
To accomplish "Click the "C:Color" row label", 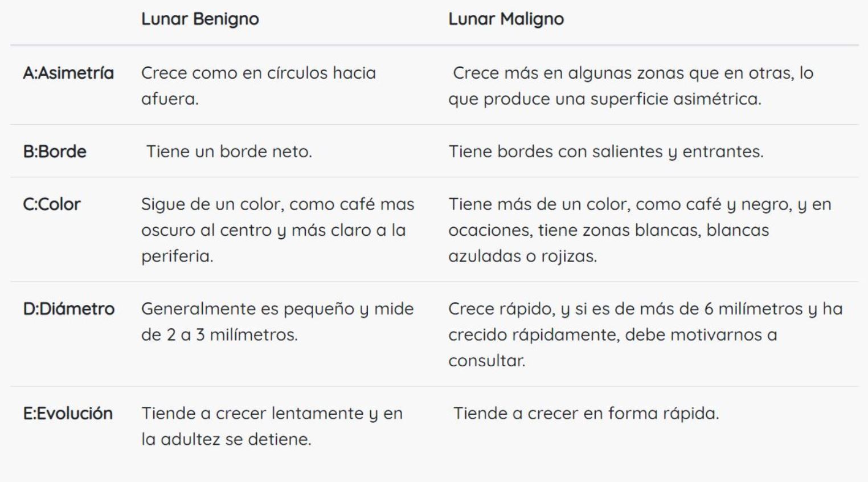I will [52, 204].
